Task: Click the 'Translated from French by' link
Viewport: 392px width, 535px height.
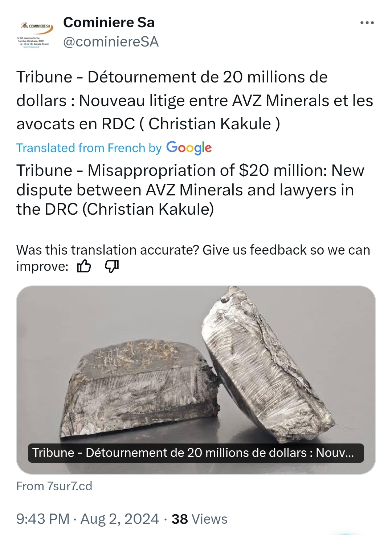Action: pyautogui.click(x=89, y=148)
